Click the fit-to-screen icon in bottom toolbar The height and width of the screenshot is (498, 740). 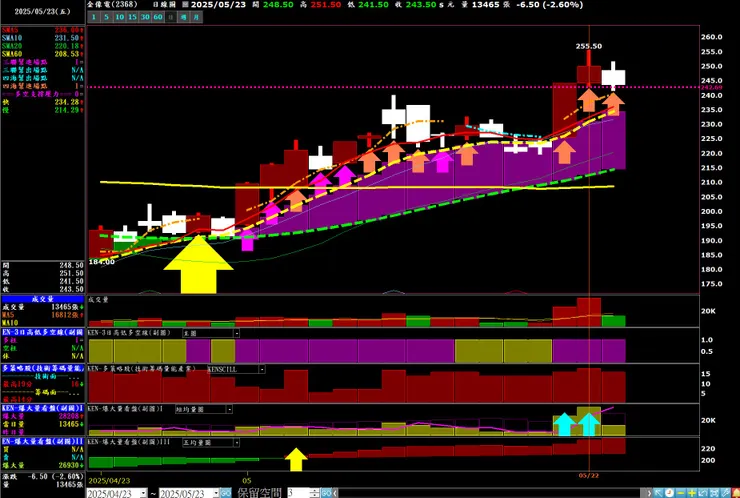coord(714,493)
